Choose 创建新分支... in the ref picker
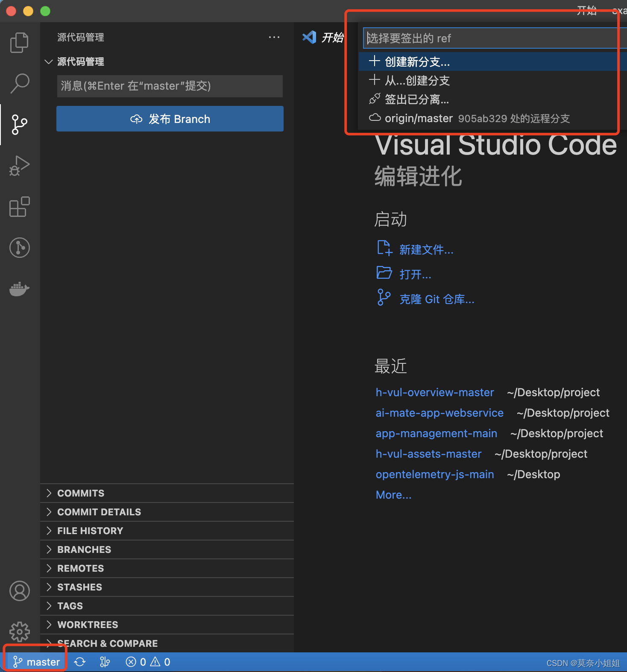 [492, 61]
